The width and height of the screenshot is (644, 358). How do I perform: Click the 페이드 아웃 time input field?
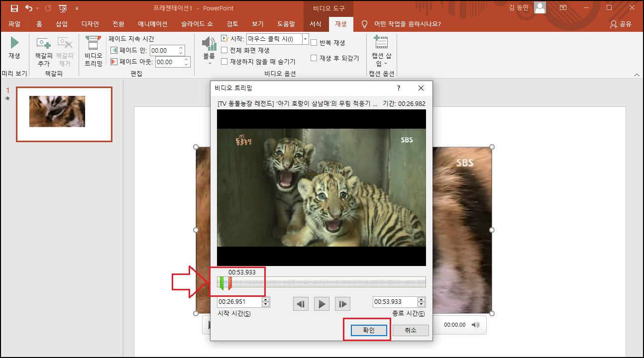(169, 62)
